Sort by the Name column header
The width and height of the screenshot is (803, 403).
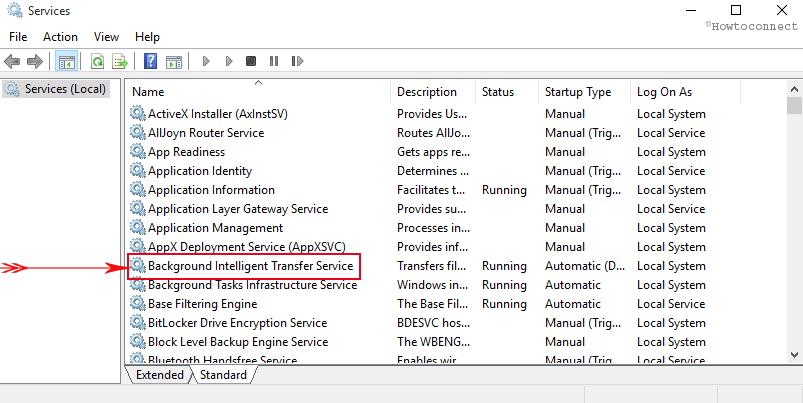pyautogui.click(x=258, y=92)
